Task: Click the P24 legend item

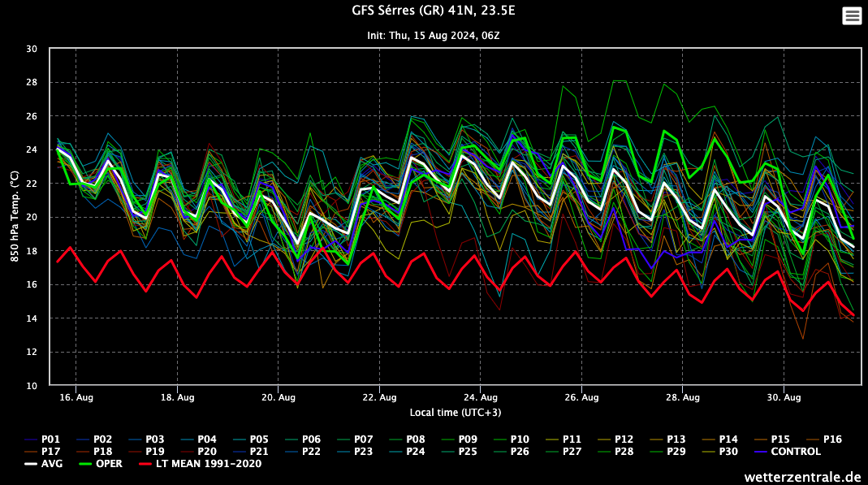Action: (408, 451)
